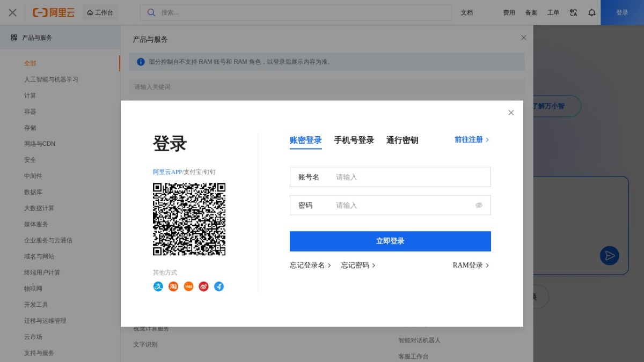
Task: Select the 账密登录 tab
Action: [x=306, y=140]
